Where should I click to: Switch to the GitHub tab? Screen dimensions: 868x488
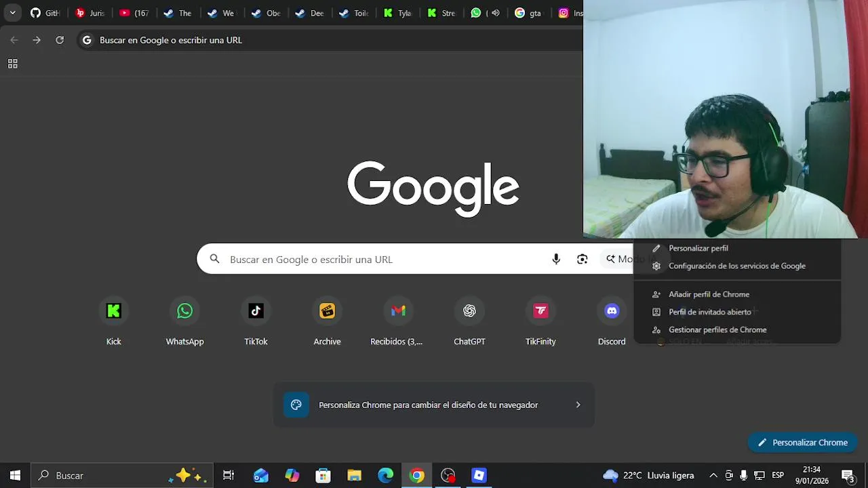pos(45,13)
